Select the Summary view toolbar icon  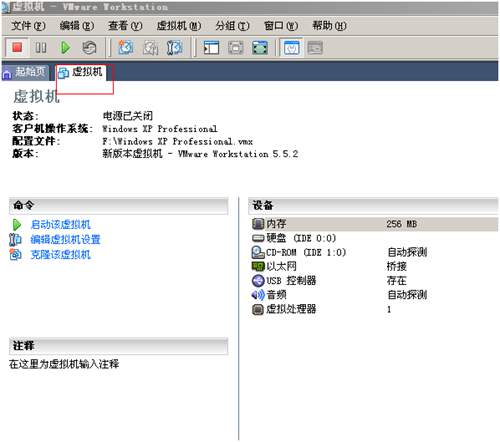coord(291,48)
